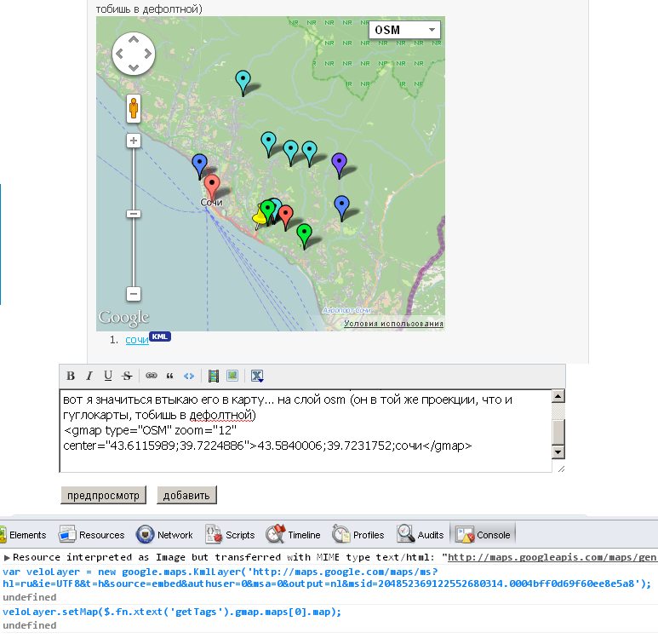Viewport: 658px width, 644px height.
Task: Open the сочи map link
Action: (136, 340)
